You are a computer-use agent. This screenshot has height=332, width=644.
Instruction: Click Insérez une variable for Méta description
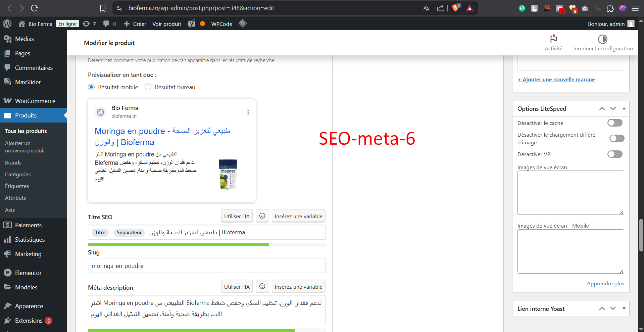(298, 286)
